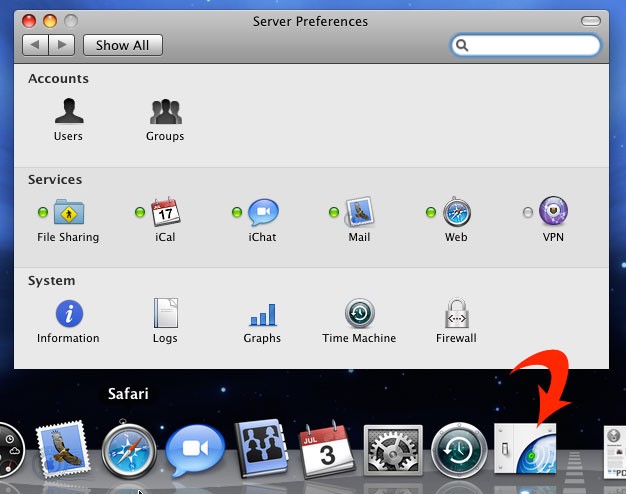Click the 'Logs' label text
The height and width of the screenshot is (494, 626).
(165, 338)
